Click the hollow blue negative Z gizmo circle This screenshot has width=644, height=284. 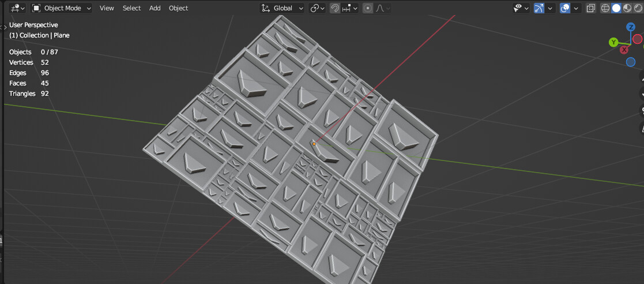(631, 62)
